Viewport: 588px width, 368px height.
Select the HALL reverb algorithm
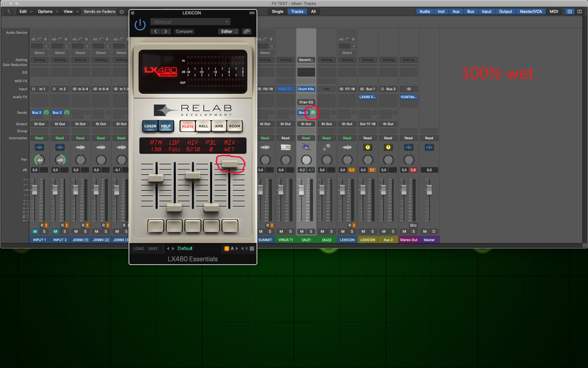[203, 126]
